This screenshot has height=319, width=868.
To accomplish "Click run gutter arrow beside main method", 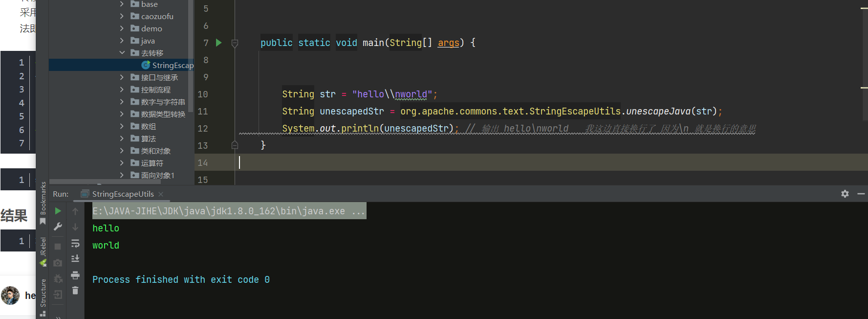I will [219, 43].
